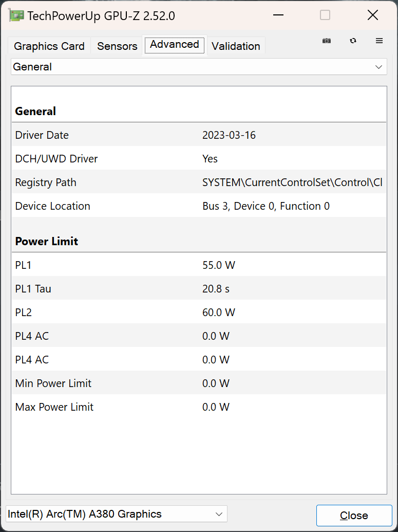Open the Sensors tab
Image resolution: width=398 pixels, height=532 pixels.
tap(117, 46)
